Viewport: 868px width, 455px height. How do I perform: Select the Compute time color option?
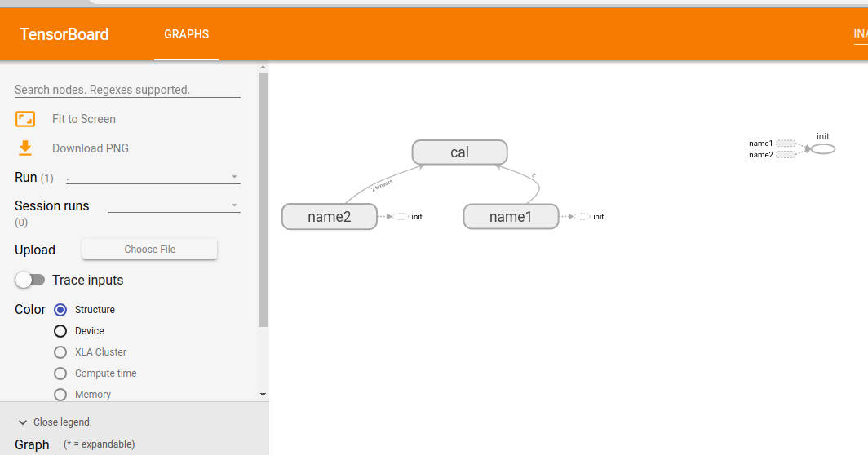[x=60, y=373]
